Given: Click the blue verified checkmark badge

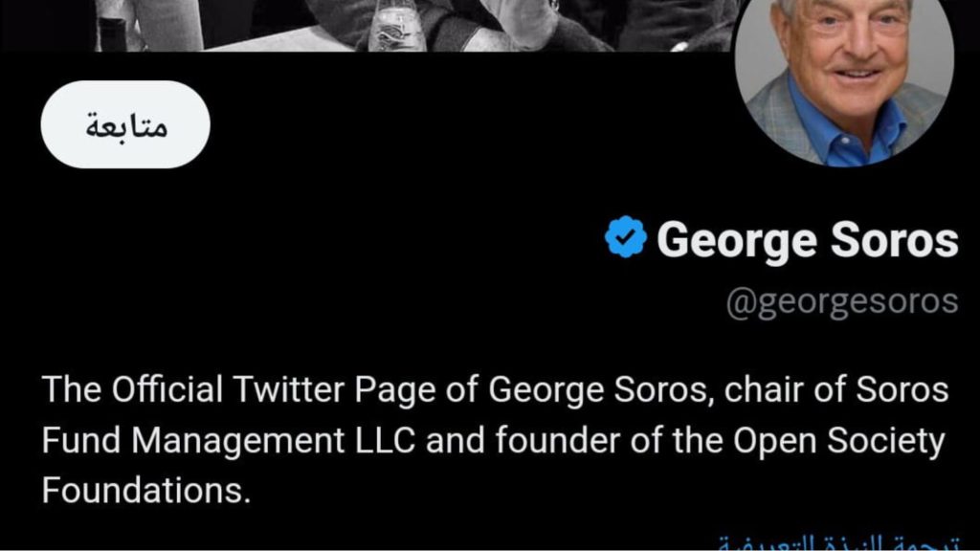Looking at the screenshot, I should click(626, 238).
